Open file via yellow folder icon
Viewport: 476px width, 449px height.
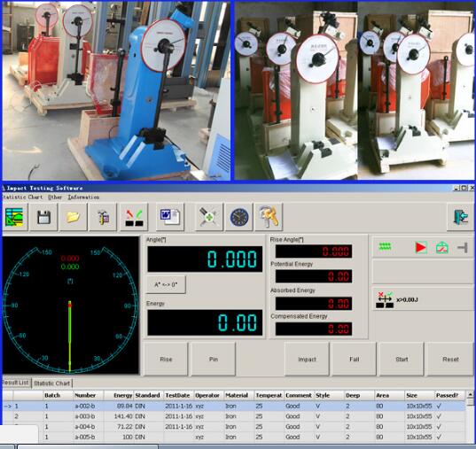click(74, 217)
